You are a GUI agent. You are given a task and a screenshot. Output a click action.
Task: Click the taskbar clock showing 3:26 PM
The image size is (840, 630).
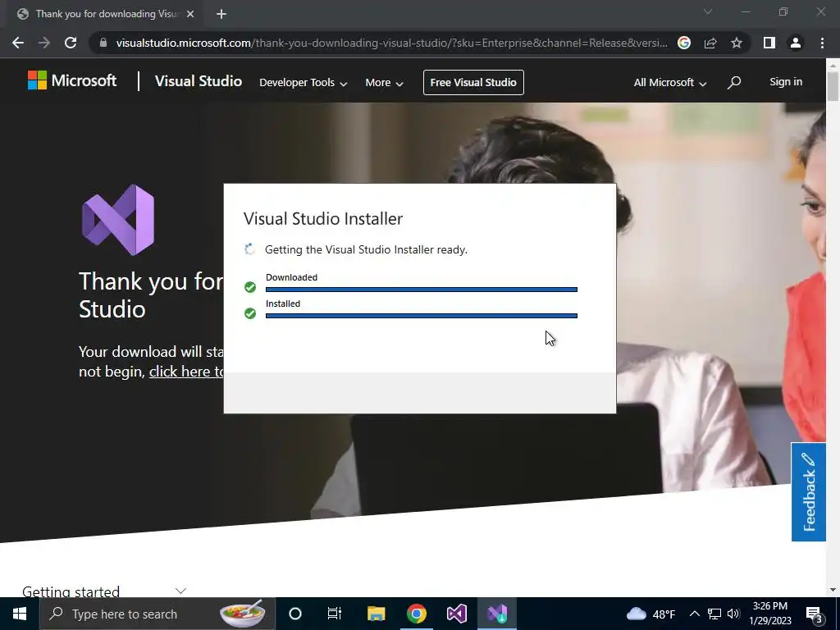[x=769, y=614]
